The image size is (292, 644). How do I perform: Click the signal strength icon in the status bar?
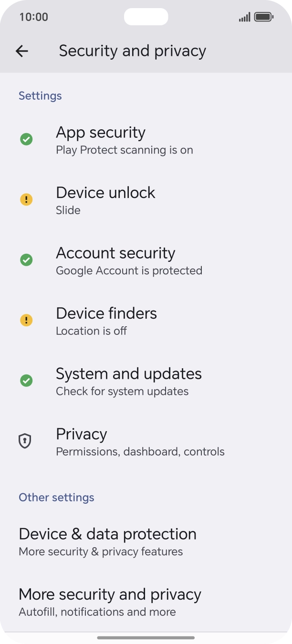[x=244, y=17]
